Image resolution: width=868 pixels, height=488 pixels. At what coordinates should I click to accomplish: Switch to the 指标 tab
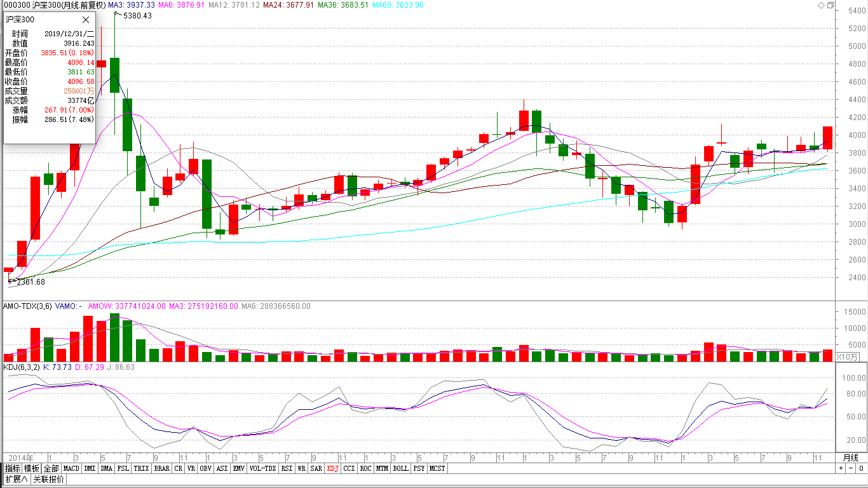pos(13,468)
